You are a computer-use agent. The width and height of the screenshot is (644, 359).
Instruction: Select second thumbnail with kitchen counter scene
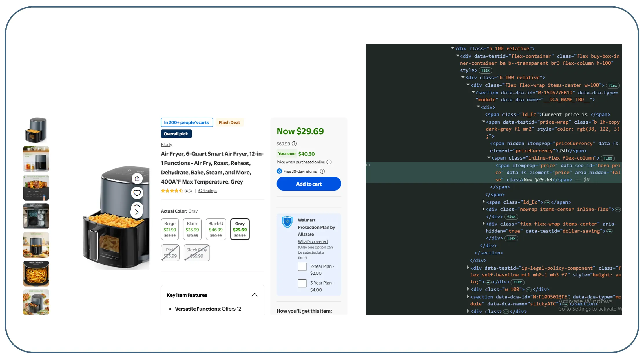tap(36, 159)
